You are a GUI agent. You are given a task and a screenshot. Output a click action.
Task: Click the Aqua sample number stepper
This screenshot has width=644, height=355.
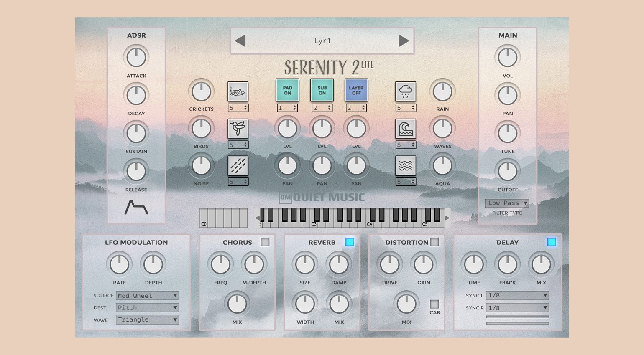pos(406,182)
